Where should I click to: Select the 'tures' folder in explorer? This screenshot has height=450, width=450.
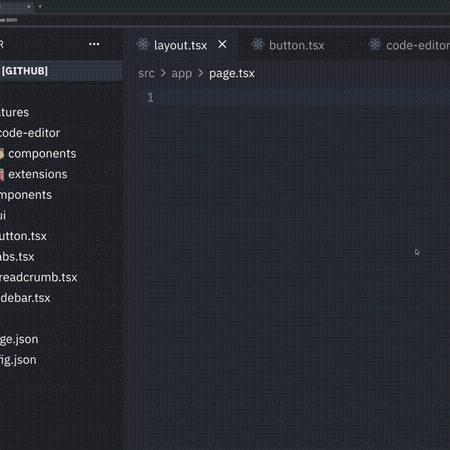pos(14,112)
